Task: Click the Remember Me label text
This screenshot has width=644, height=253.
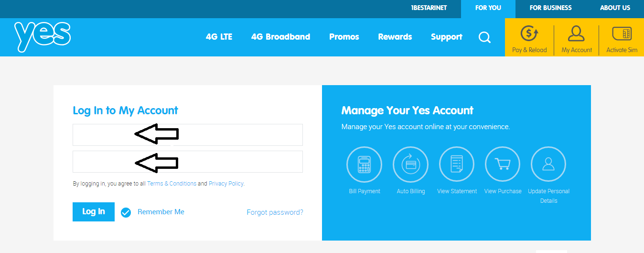Action: (x=161, y=212)
